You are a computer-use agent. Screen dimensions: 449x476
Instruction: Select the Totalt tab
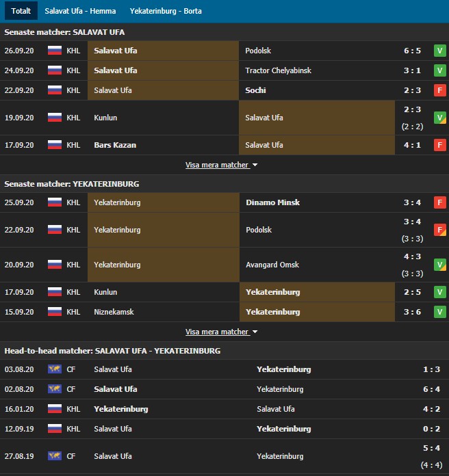pos(21,11)
